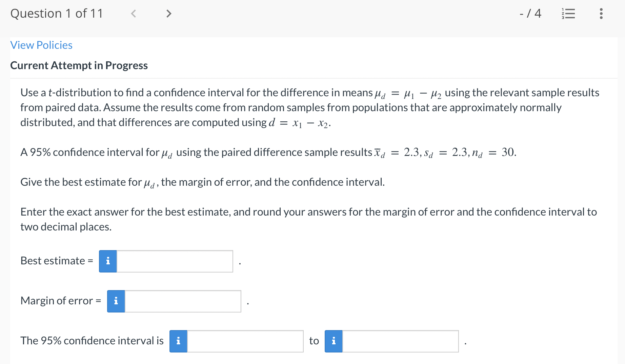Image resolution: width=625 pixels, height=364 pixels.
Task: Advance using the right chevron arrow
Action: point(168,14)
